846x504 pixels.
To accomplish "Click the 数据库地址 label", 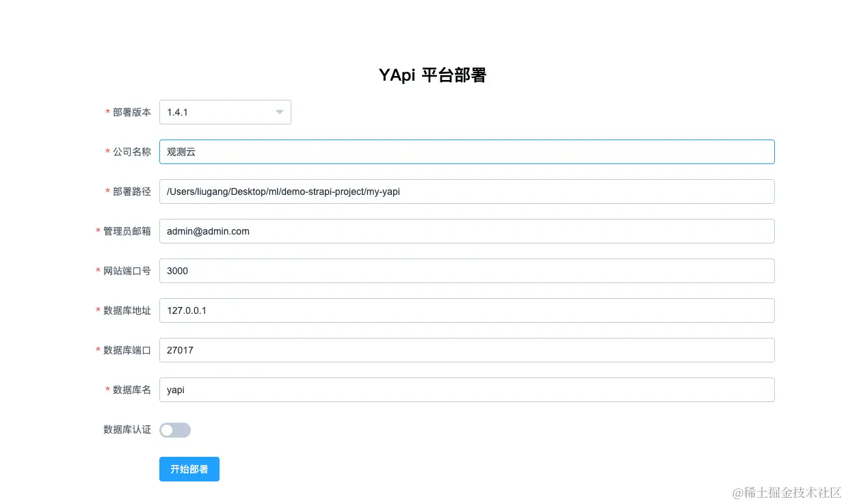I will [x=127, y=310].
